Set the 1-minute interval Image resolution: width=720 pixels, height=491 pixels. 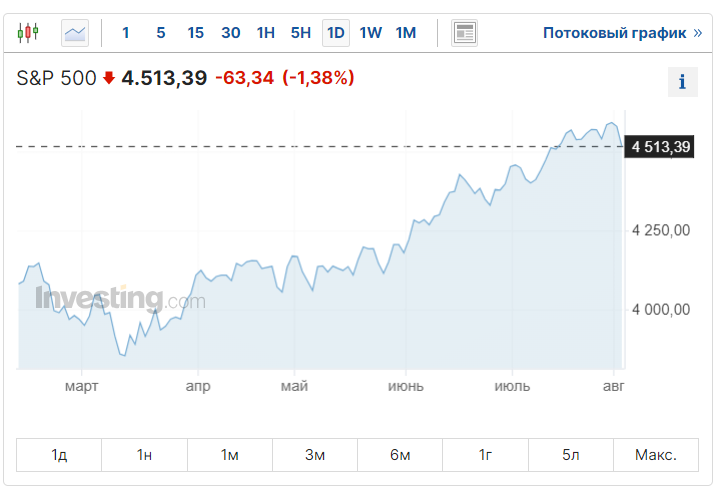click(126, 33)
